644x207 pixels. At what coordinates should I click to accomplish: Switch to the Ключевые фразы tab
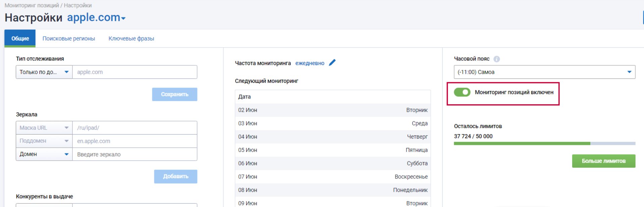(x=131, y=39)
